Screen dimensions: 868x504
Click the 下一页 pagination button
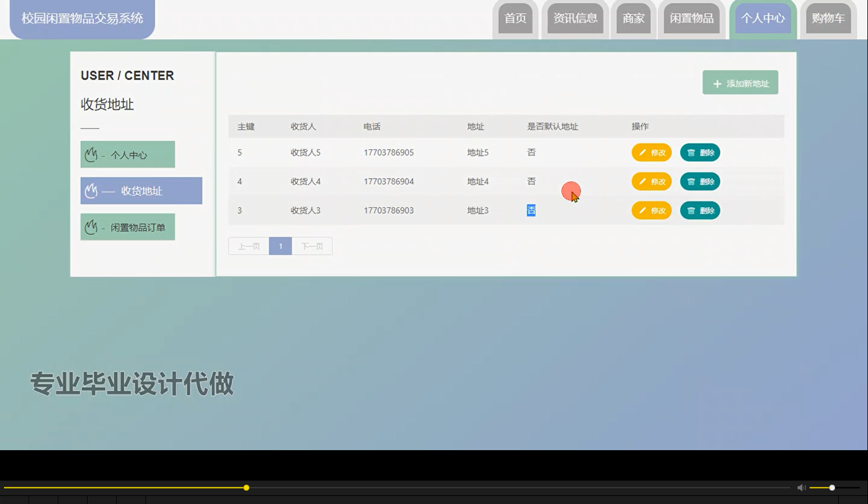click(x=312, y=246)
